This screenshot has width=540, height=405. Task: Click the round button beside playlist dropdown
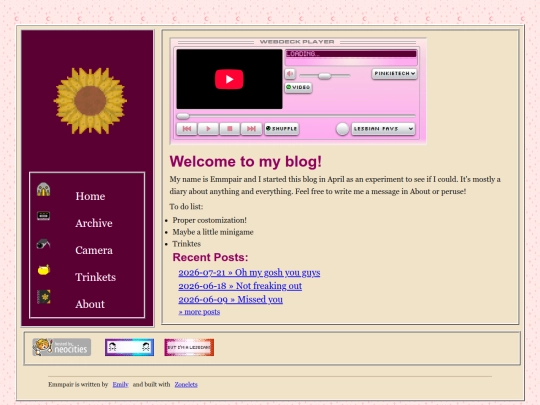coord(342,129)
